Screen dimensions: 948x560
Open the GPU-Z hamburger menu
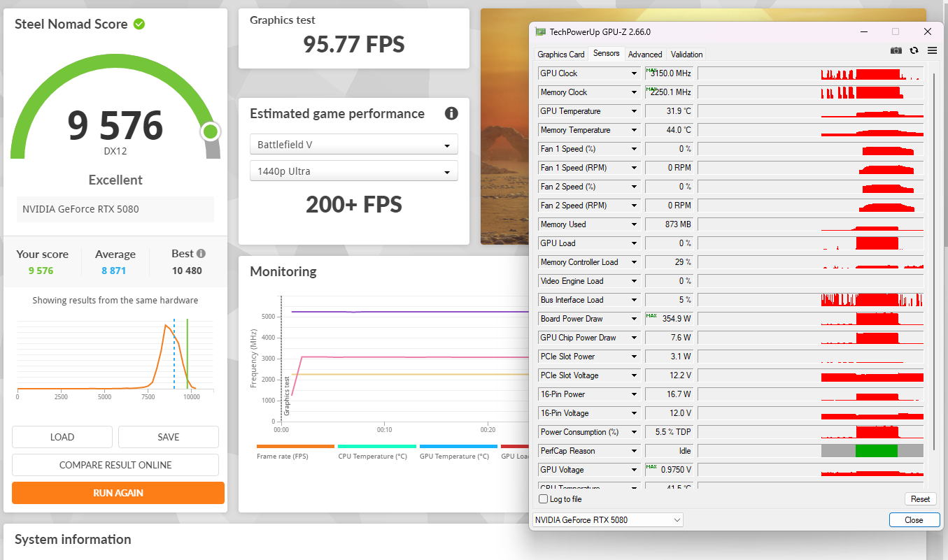coord(932,50)
